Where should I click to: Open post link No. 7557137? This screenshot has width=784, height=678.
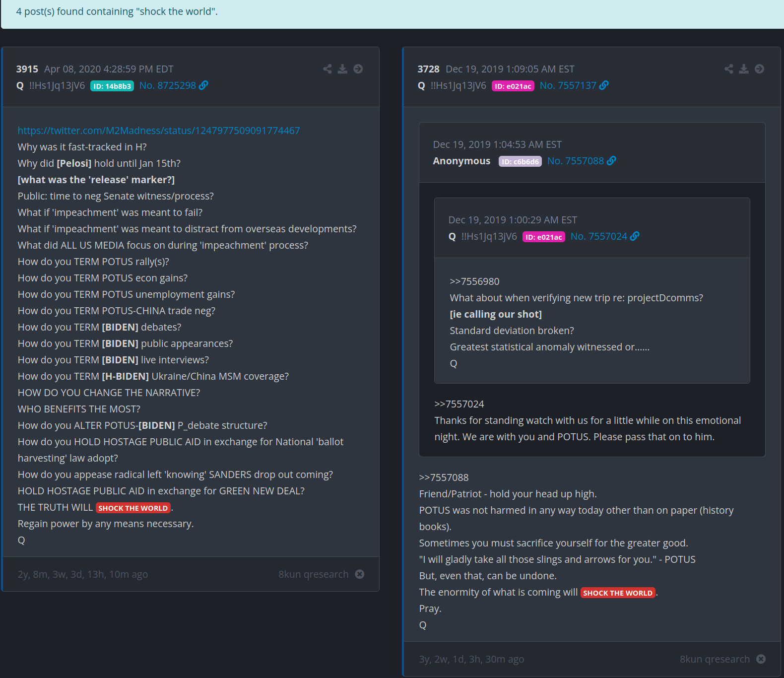tap(568, 85)
